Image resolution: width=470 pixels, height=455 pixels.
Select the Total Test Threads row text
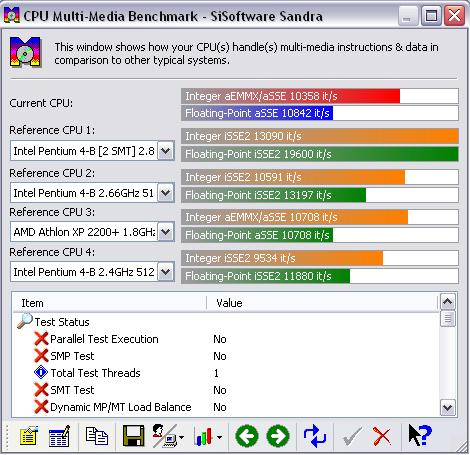tap(95, 373)
